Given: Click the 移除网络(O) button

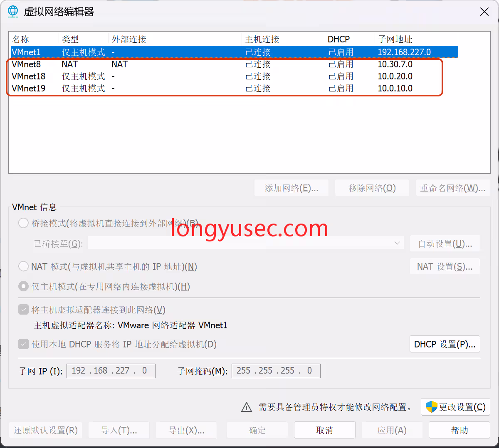Looking at the screenshot, I should click(x=372, y=188).
